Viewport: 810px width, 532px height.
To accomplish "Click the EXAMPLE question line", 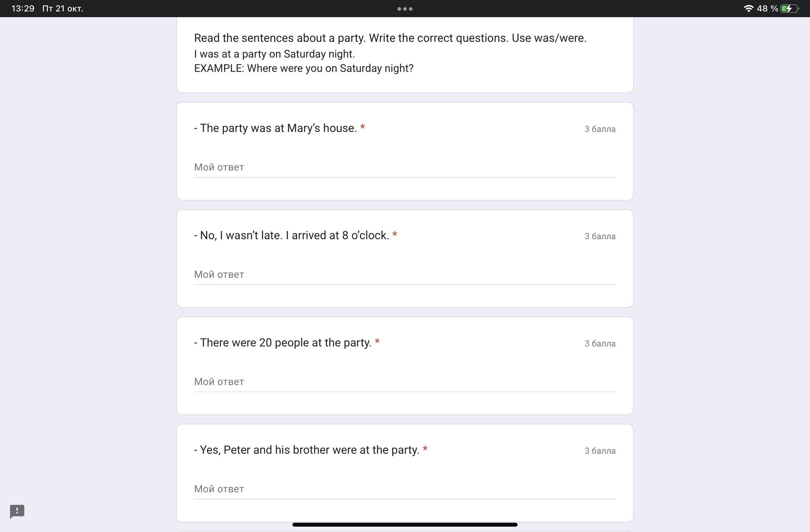I will (303, 68).
